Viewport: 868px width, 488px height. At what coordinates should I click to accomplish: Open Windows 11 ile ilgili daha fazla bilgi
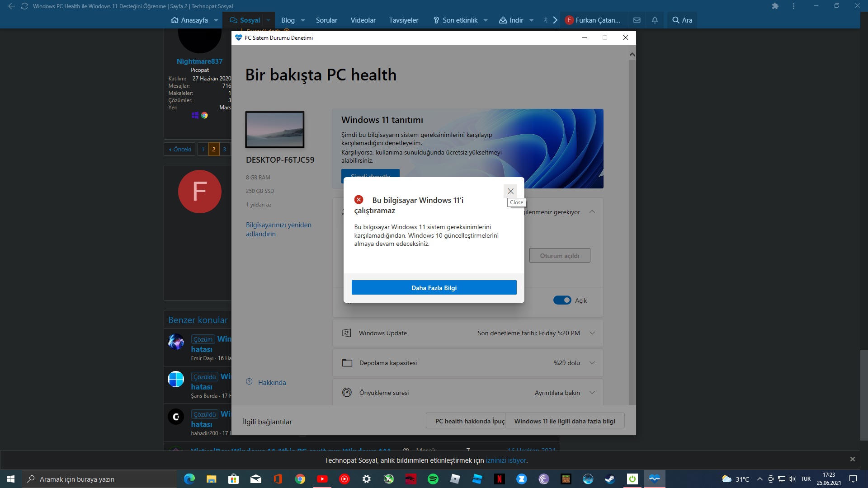click(x=564, y=421)
